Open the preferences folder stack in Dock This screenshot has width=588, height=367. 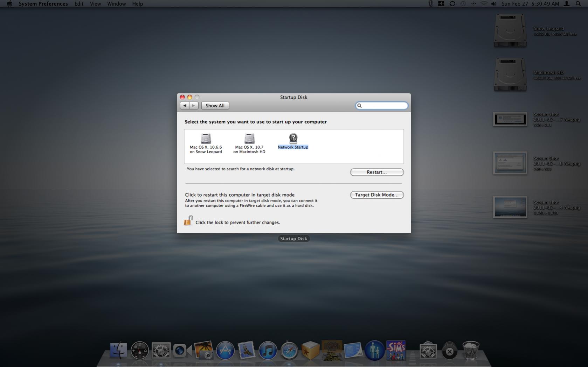tap(428, 350)
